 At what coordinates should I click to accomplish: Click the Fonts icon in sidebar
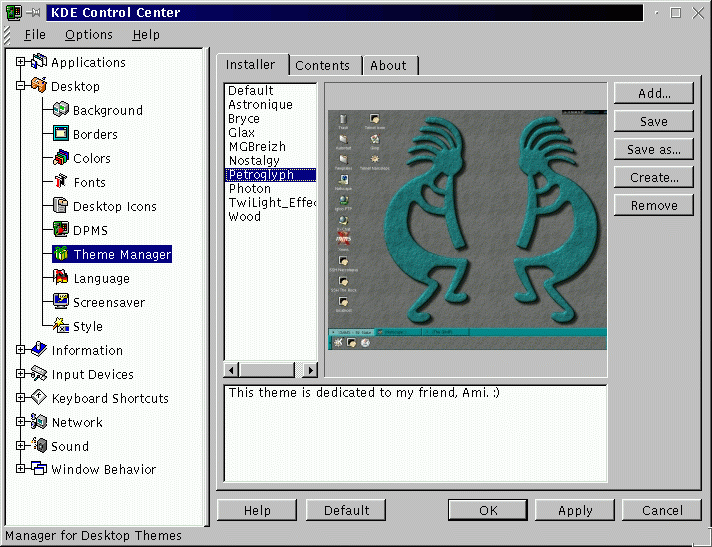click(x=60, y=182)
